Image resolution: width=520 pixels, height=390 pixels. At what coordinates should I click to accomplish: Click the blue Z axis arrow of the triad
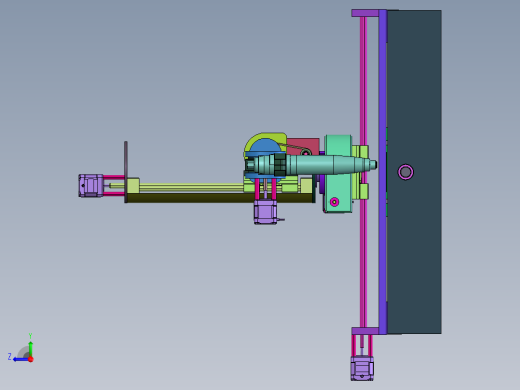(x=20, y=360)
